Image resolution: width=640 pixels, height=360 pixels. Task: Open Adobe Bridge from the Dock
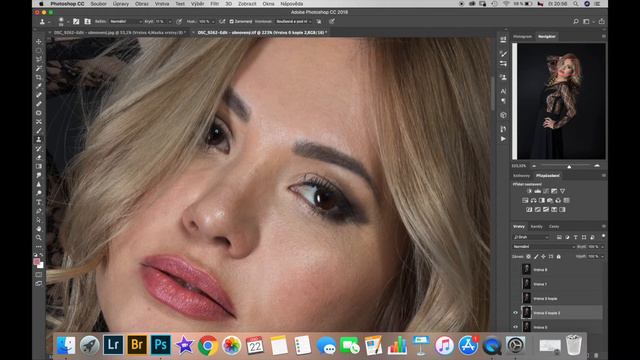pyautogui.click(x=137, y=345)
